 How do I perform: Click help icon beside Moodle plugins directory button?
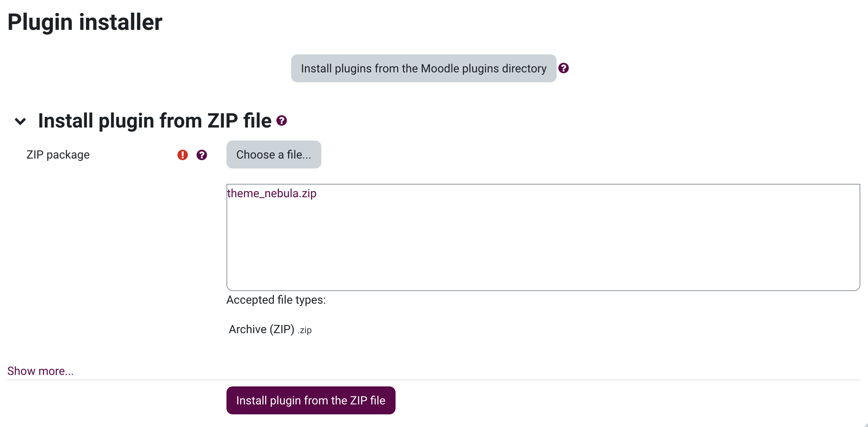point(563,68)
